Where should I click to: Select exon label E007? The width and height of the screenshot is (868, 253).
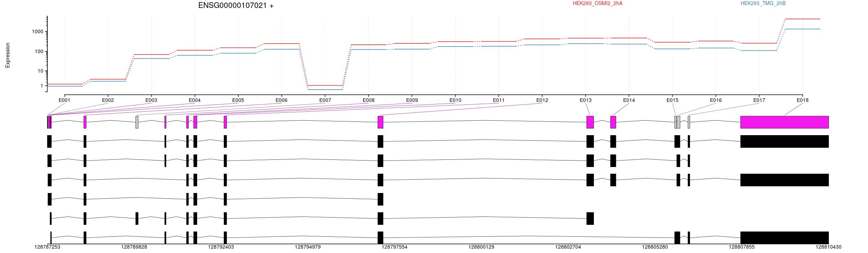point(325,100)
